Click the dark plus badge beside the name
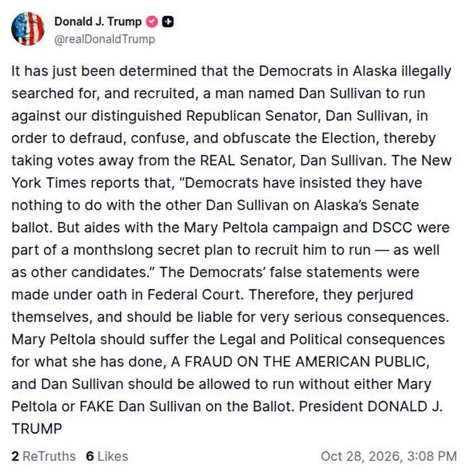The image size is (470, 476). tap(168, 22)
